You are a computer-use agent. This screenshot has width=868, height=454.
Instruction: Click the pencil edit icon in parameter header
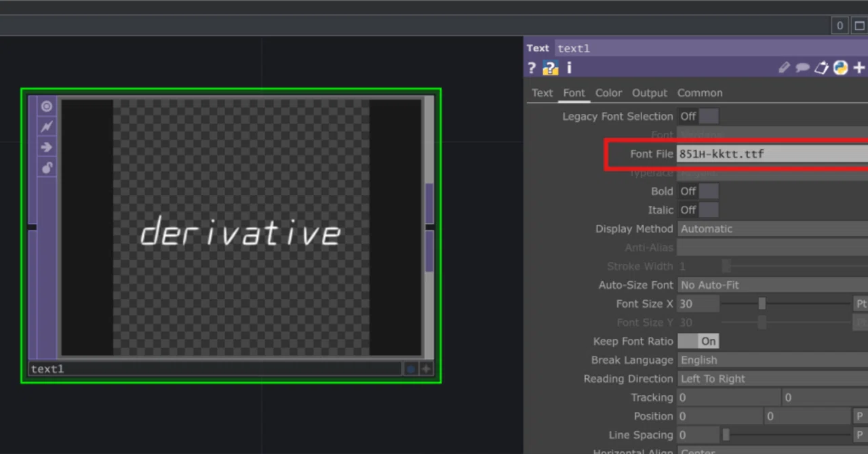point(784,68)
